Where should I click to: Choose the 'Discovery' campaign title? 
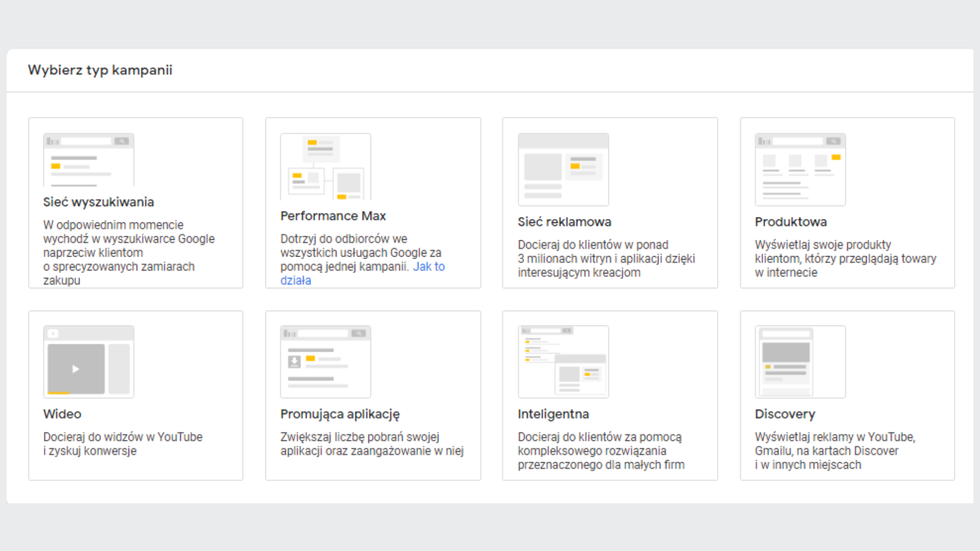click(x=785, y=414)
